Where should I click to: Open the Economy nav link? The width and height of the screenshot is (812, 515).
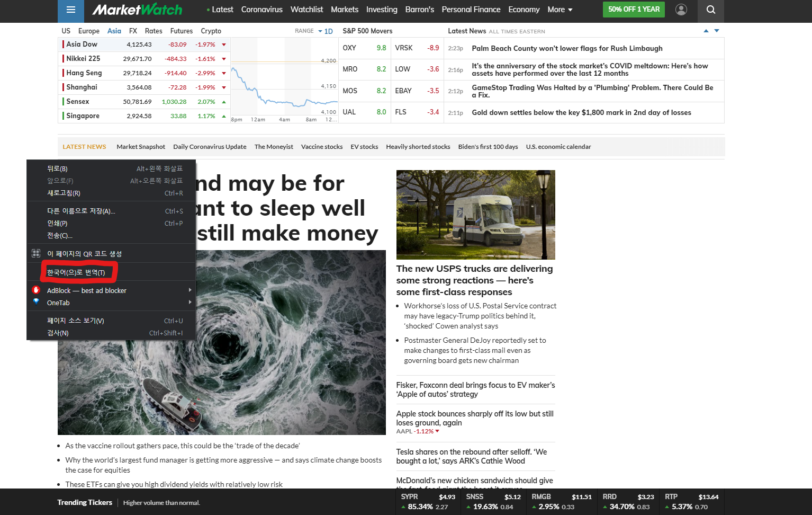coord(524,10)
